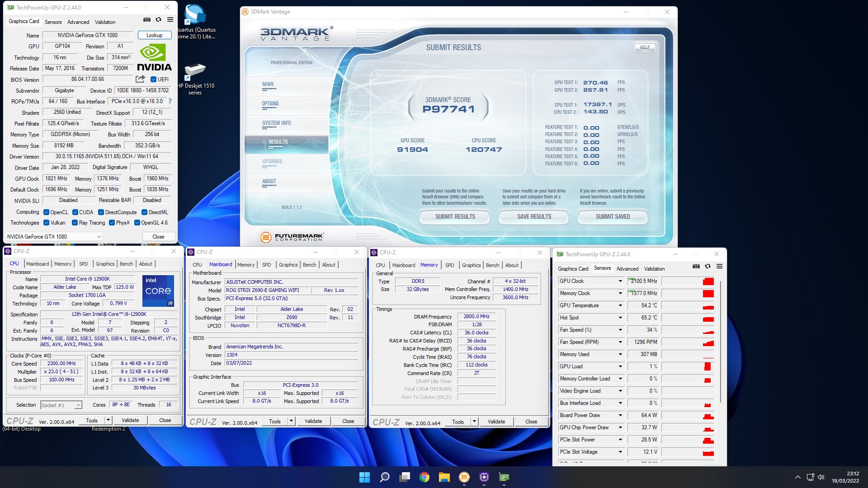Open Advanced tab in top GPU-Z window
This screenshot has width=868, height=488.
[x=78, y=22]
